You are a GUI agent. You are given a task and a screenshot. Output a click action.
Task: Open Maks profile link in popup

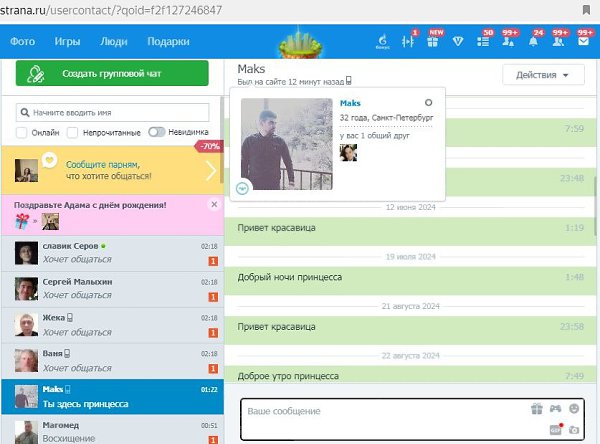pos(350,103)
